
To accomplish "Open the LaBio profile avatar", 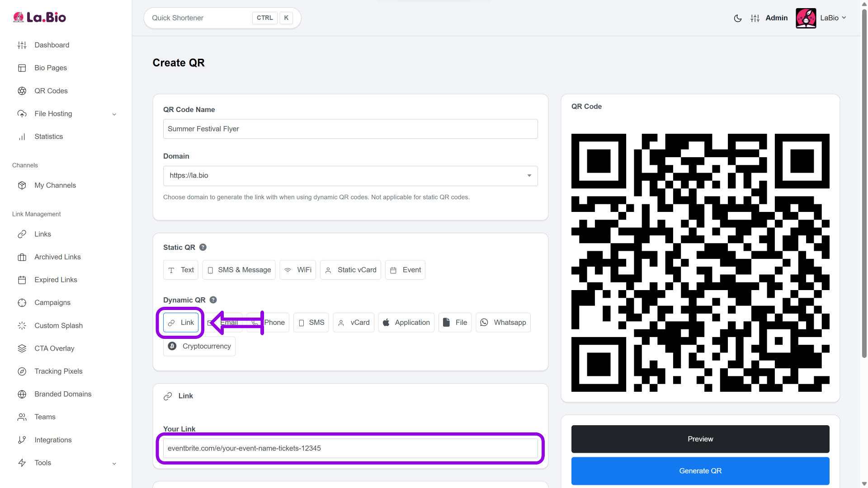I will [x=806, y=18].
